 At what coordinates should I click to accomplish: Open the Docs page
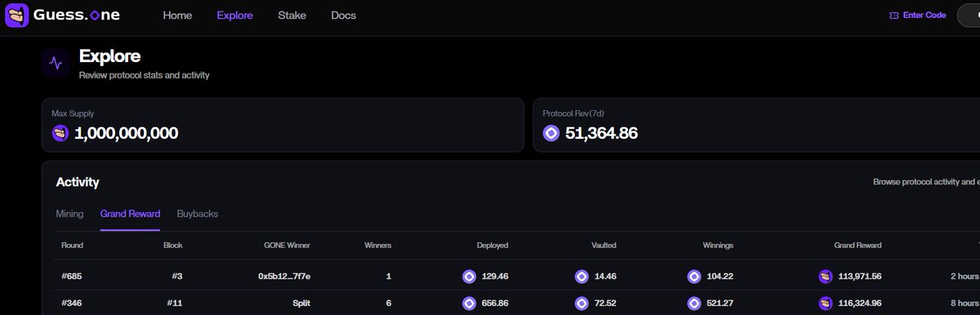(343, 16)
